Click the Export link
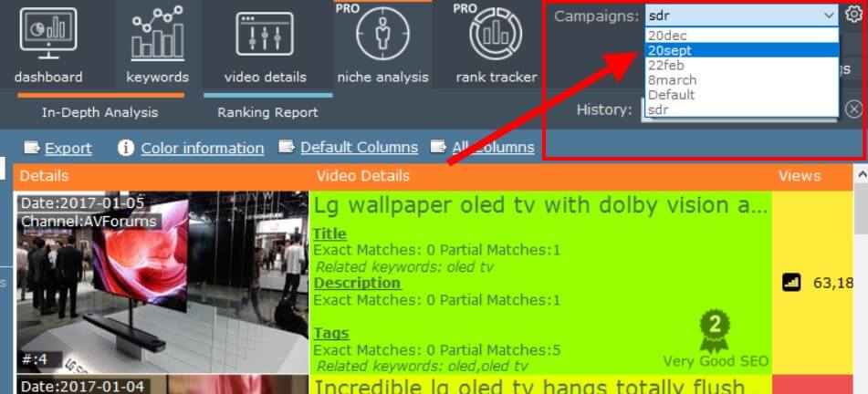This screenshot has width=868, height=394. [x=68, y=148]
